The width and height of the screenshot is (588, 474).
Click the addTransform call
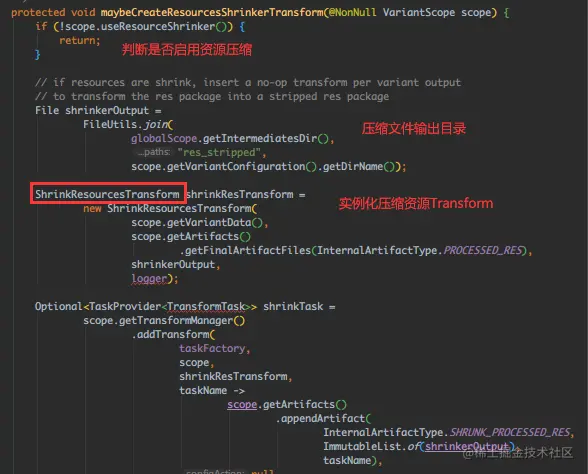coord(173,334)
